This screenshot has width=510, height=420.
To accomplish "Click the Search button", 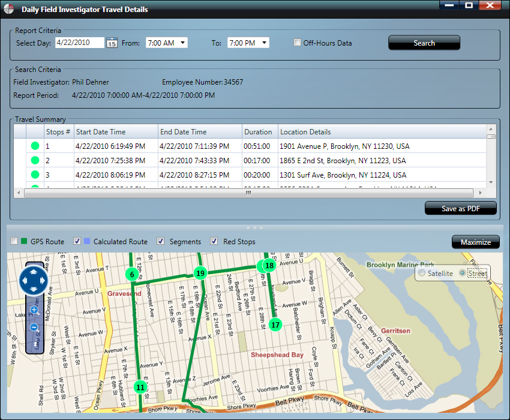I will tap(424, 43).
